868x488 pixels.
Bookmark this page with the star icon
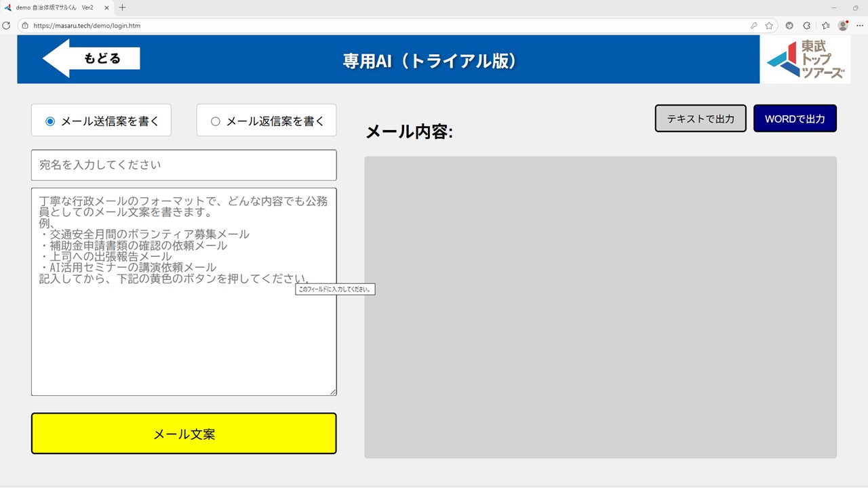(769, 26)
